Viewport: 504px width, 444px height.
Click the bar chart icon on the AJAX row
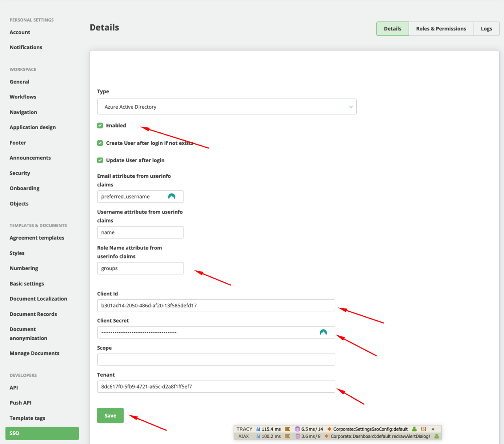258,436
